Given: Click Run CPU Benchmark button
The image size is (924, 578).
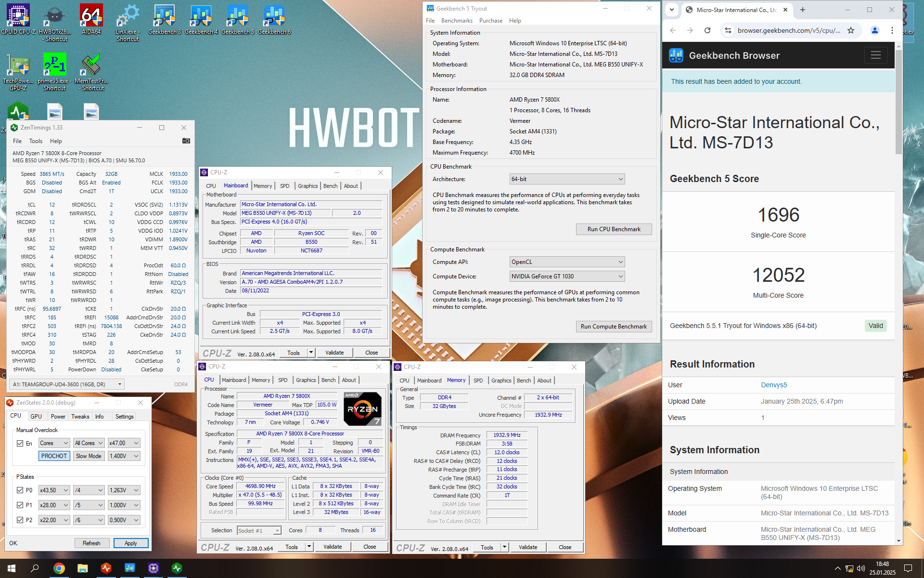Looking at the screenshot, I should pyautogui.click(x=614, y=229).
